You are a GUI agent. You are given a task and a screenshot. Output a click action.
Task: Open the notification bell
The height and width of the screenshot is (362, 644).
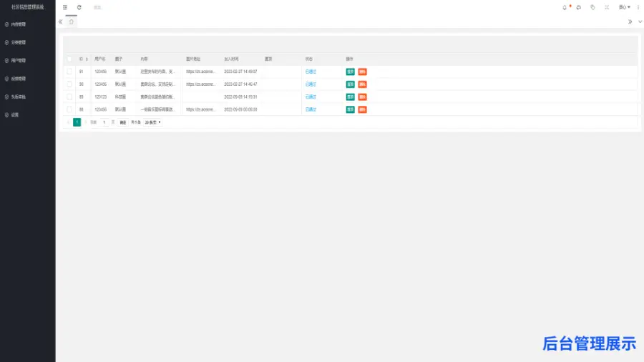pyautogui.click(x=564, y=7)
